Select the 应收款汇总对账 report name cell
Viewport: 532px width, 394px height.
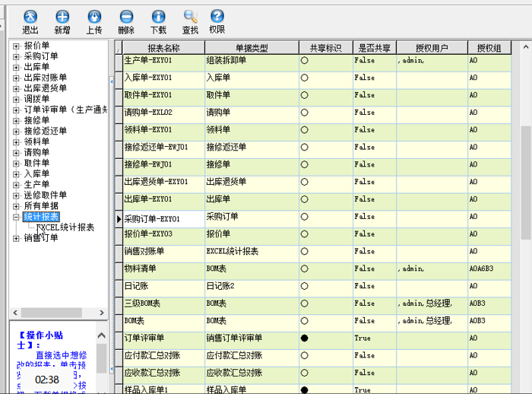(x=163, y=375)
